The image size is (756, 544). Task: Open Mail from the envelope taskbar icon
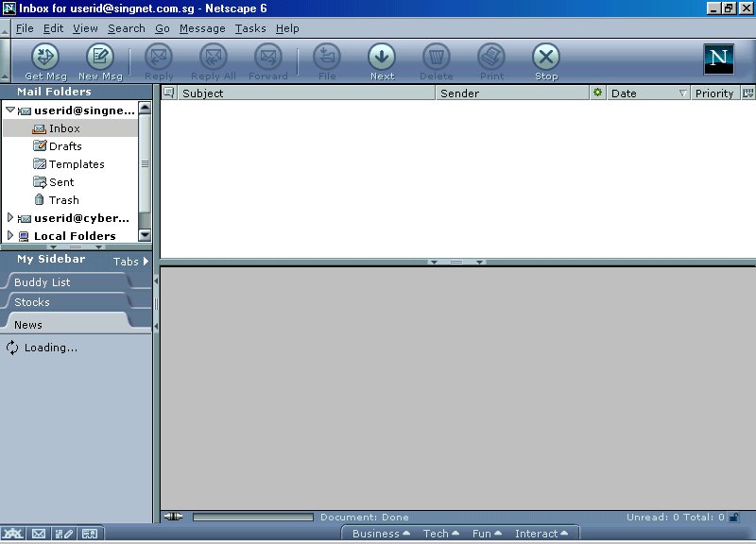(39, 534)
